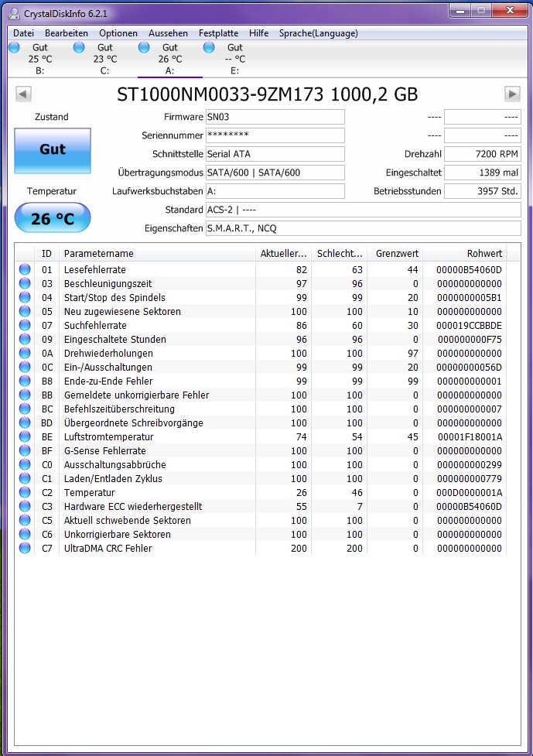Click the CrystalDiskInfo title bar icon

coord(15,13)
